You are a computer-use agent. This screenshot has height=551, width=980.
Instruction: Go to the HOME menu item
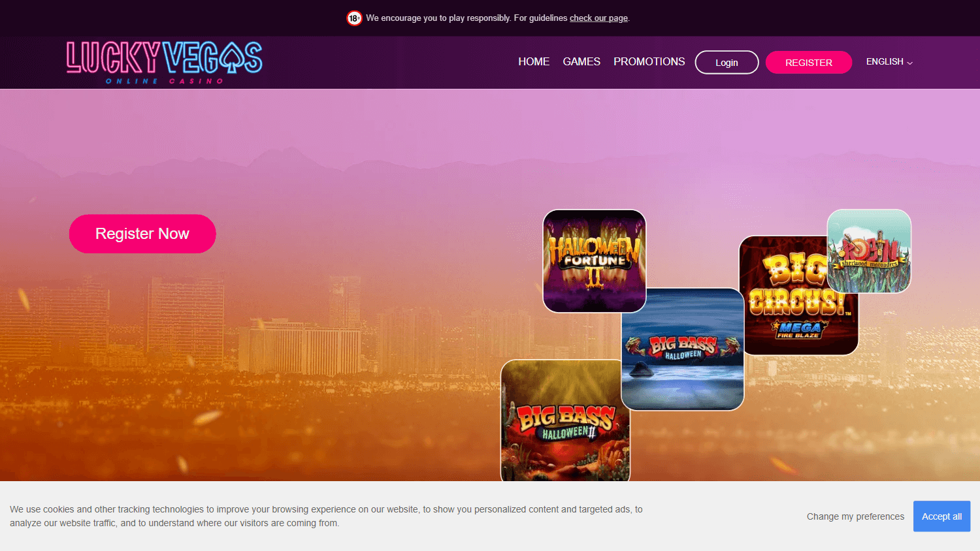click(x=534, y=61)
